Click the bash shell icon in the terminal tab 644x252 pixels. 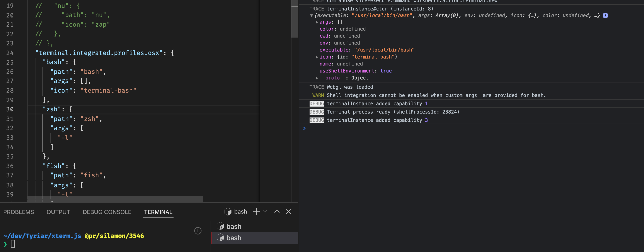228,211
